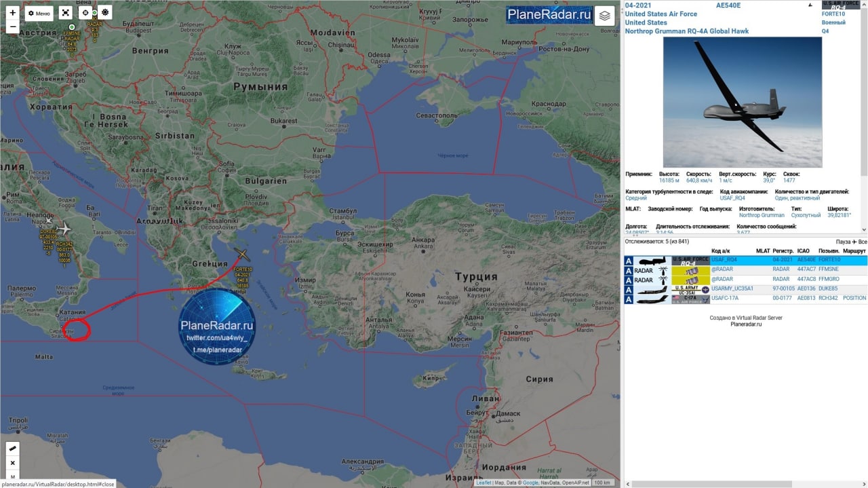
Task: Click ICAO AE0813 in list
Action: tap(806, 298)
